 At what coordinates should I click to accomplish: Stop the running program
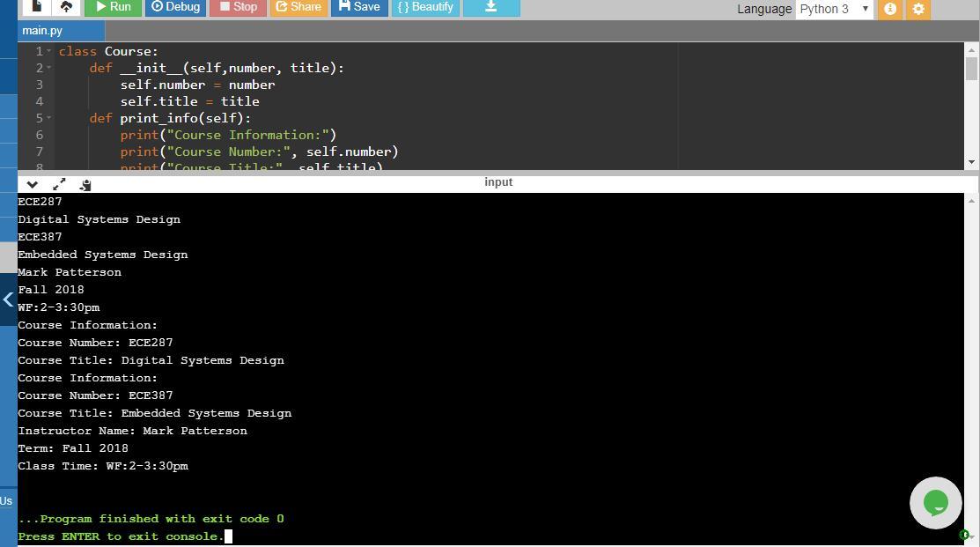coord(238,7)
